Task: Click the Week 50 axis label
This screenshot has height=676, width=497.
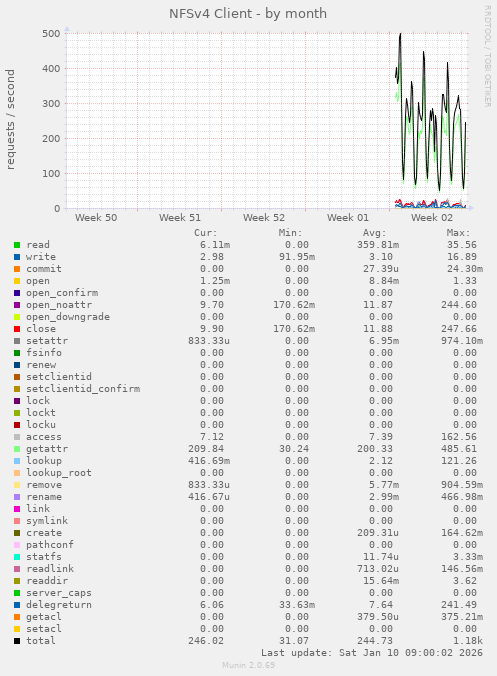Action: (x=96, y=218)
